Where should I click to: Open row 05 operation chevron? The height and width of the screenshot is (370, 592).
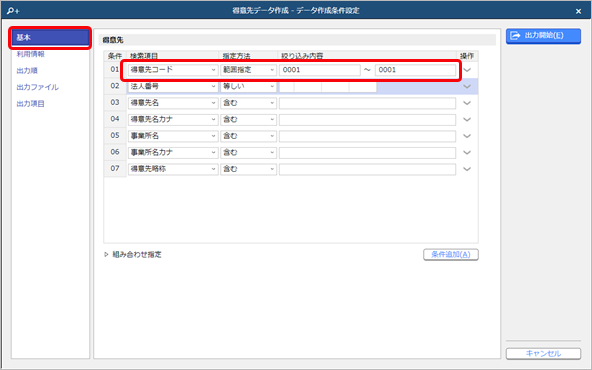coord(467,136)
